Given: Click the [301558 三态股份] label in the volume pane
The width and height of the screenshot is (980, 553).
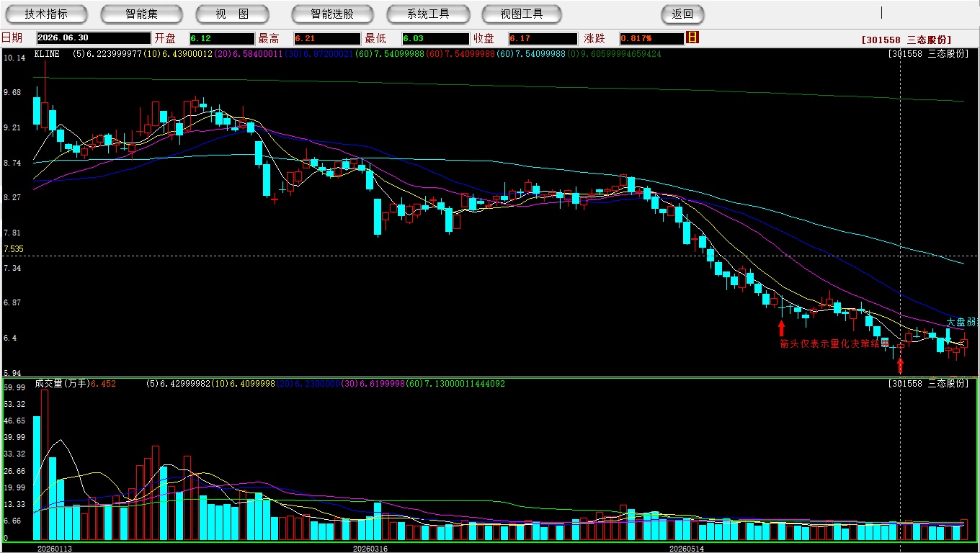Looking at the screenshot, I should click(x=928, y=384).
